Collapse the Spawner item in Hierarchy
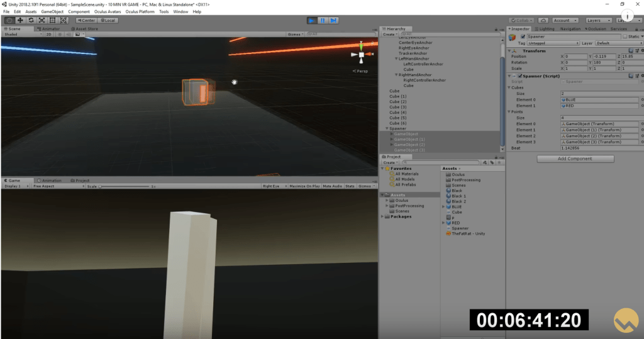Screen dimensions: 644x339 click(386, 128)
